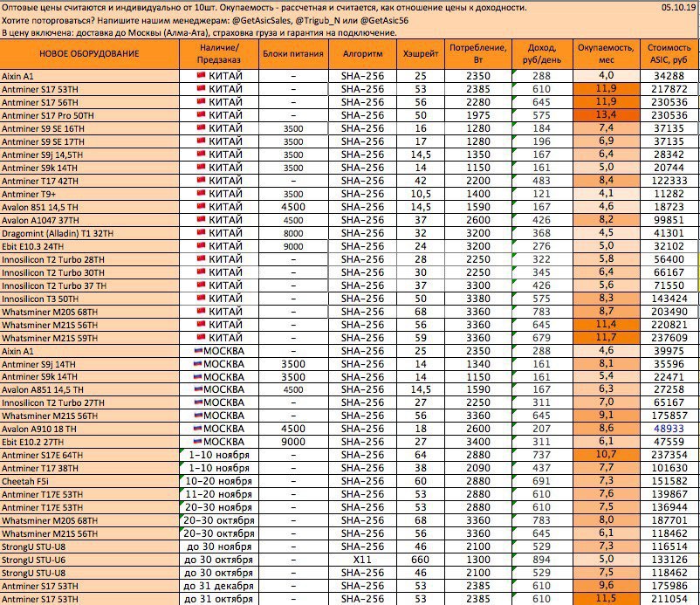Click the China flag icon in the Aixin A1 КИТАЙ row
This screenshot has height=605, width=700.
tap(201, 75)
